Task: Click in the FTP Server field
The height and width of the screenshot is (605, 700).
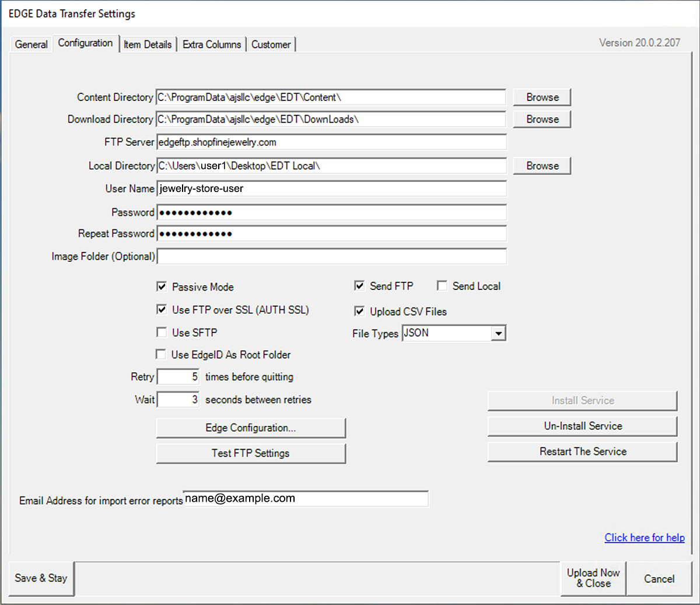Action: click(x=331, y=142)
